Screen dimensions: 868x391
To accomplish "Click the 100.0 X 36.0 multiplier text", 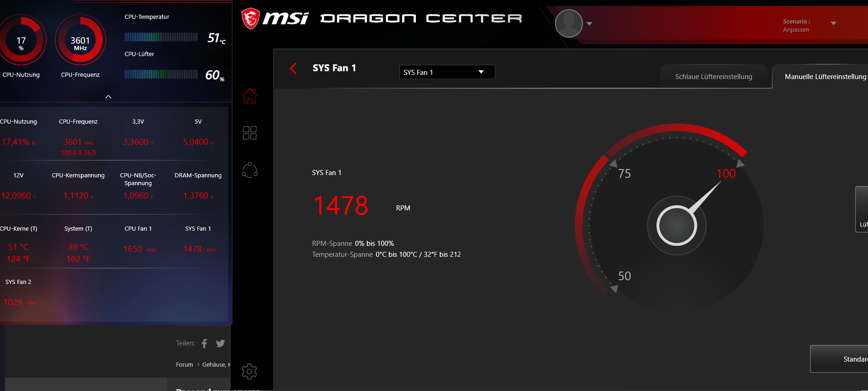I will click(78, 153).
